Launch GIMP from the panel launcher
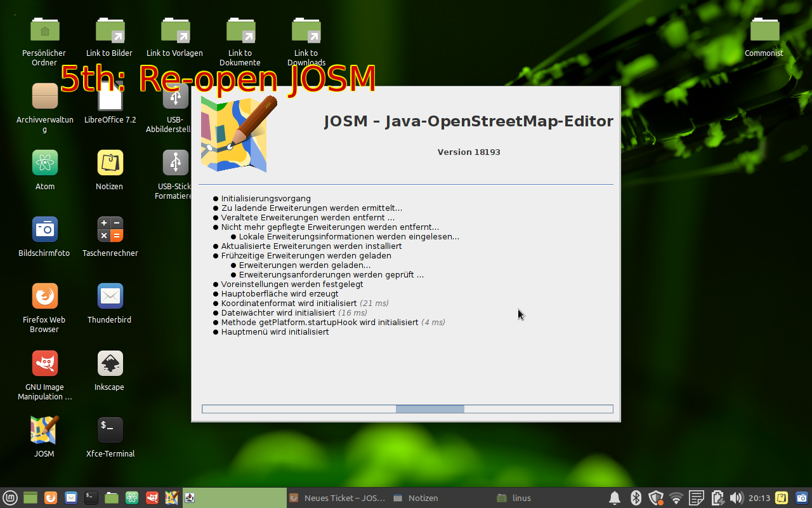 pyautogui.click(x=152, y=498)
